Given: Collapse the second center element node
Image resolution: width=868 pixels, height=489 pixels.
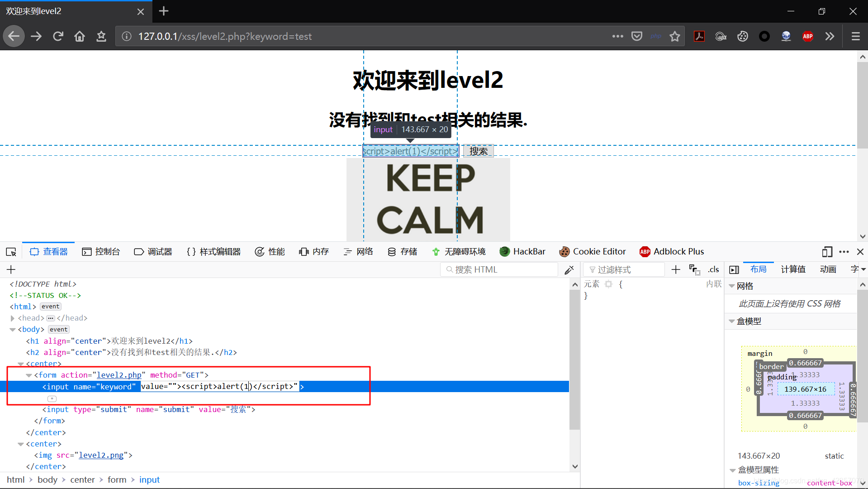Looking at the screenshot, I should click(x=20, y=444).
